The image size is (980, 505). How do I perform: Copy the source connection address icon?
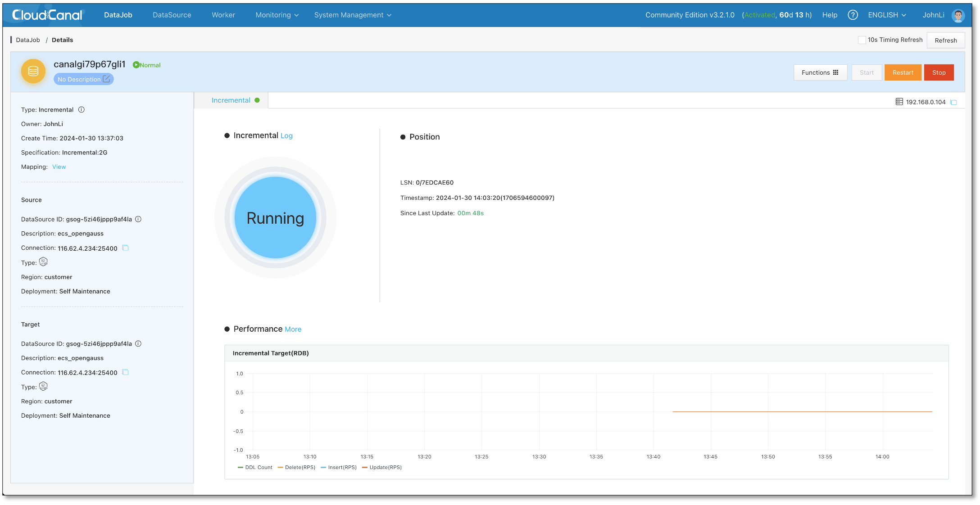pyautogui.click(x=126, y=248)
